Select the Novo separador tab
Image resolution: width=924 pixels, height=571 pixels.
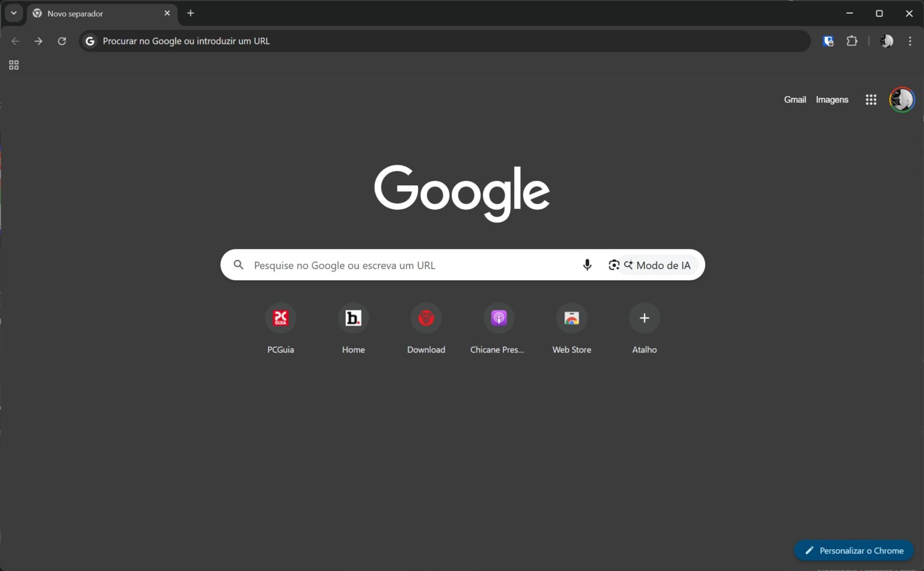point(96,13)
